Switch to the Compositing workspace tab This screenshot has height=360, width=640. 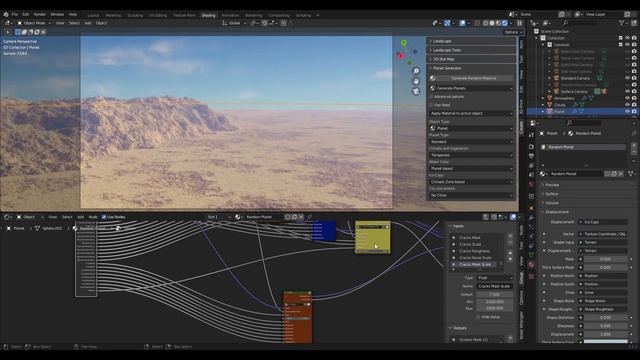[x=279, y=16]
